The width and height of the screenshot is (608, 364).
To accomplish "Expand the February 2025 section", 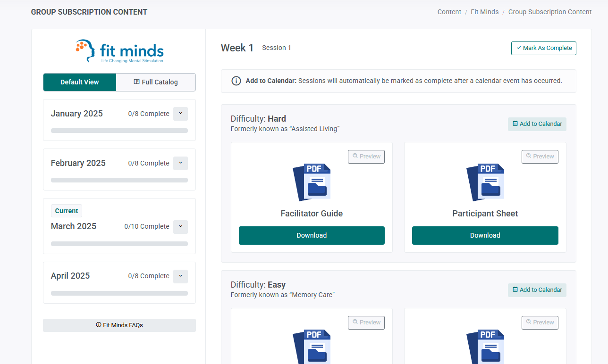I will pyautogui.click(x=180, y=163).
